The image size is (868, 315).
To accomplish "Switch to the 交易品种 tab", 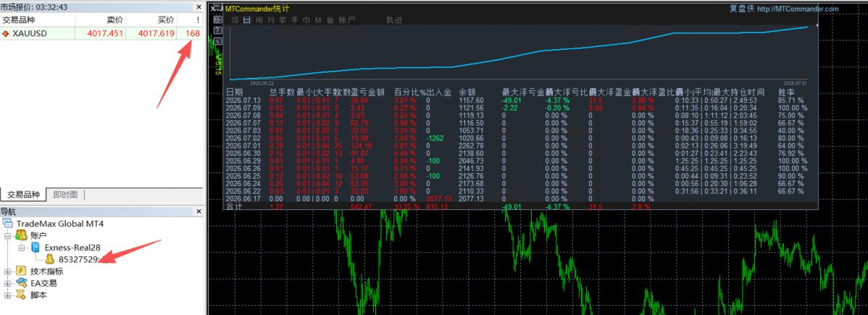I will (24, 194).
